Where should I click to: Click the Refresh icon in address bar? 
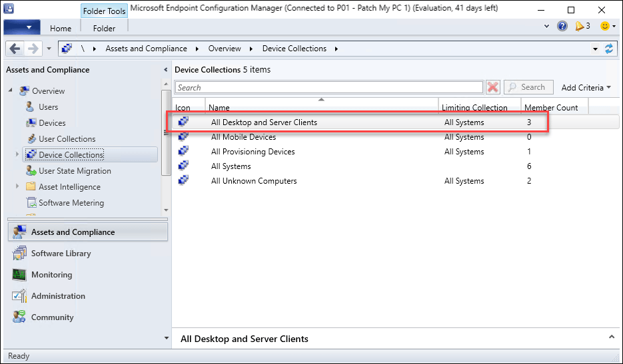pos(609,49)
